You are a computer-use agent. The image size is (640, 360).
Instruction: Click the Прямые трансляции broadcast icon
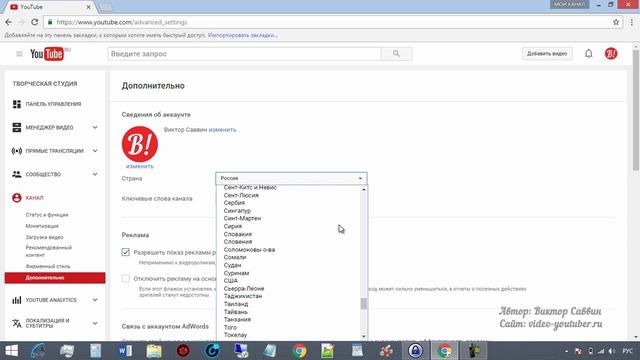tap(17, 151)
